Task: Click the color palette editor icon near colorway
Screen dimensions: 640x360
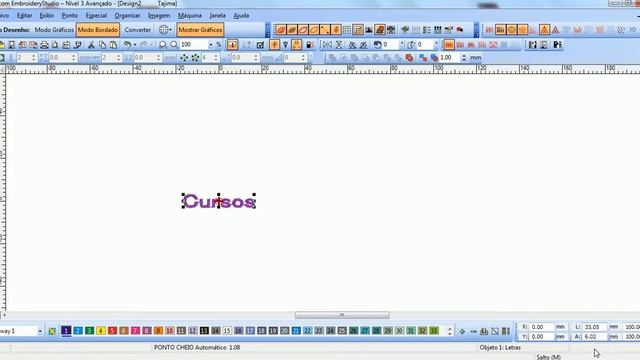Action: (52, 331)
